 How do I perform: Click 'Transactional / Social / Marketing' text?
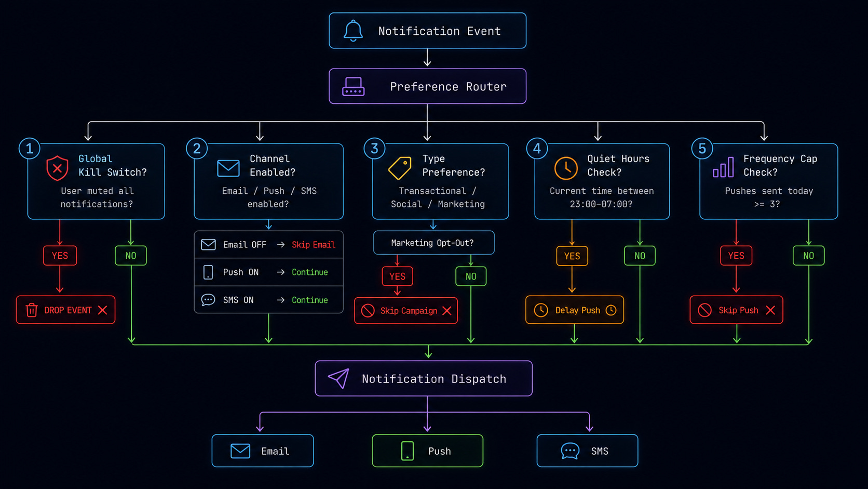coord(438,197)
